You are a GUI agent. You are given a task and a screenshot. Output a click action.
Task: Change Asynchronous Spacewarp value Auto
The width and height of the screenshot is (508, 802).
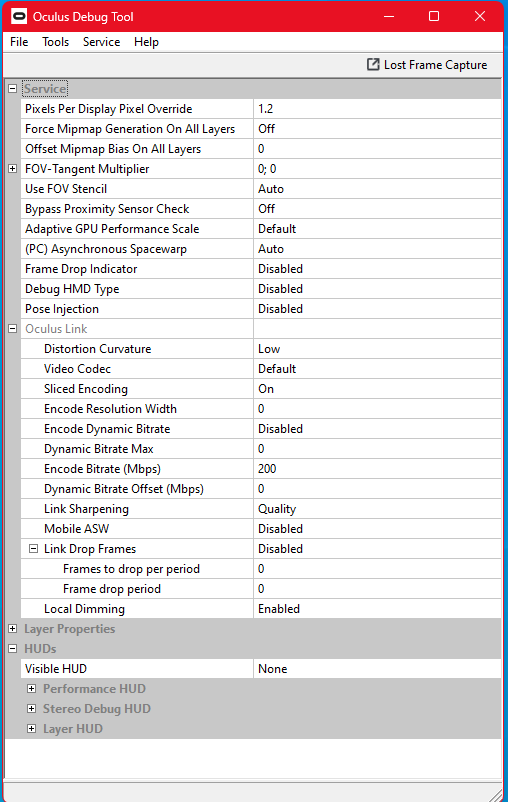pos(377,249)
